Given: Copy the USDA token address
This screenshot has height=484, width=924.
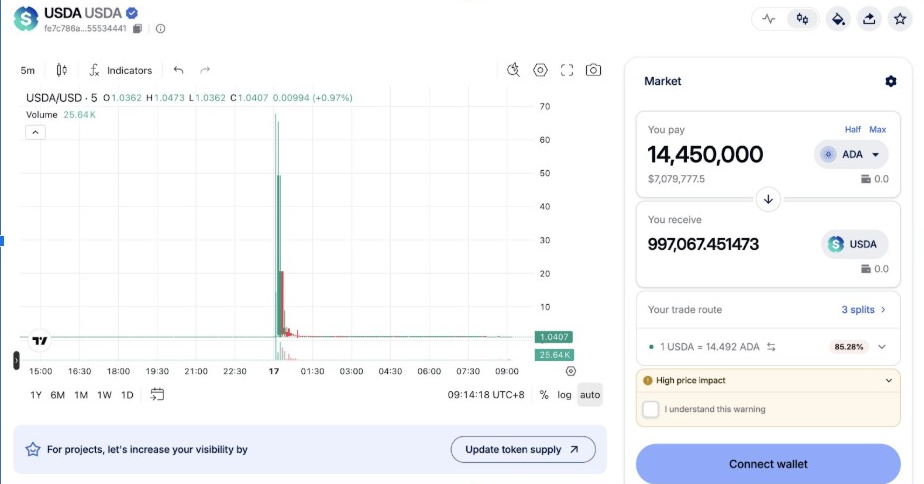Looking at the screenshot, I should point(138,28).
